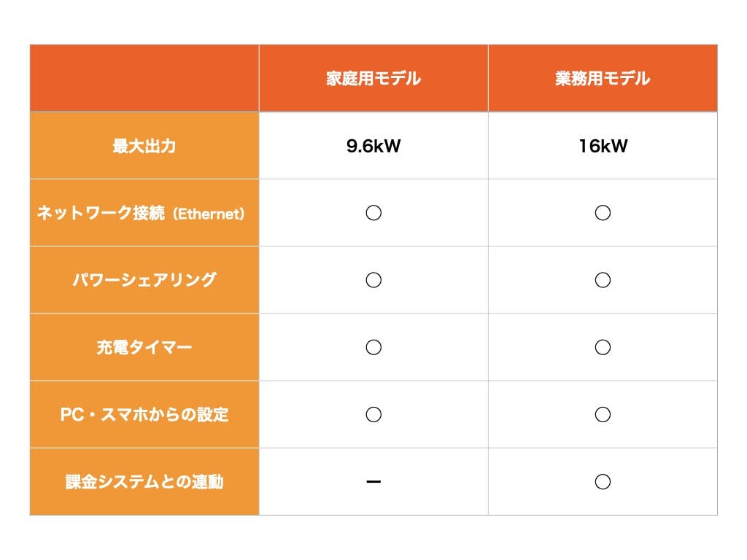Click home model's PC・スマホ設定 circle mark

(373, 414)
